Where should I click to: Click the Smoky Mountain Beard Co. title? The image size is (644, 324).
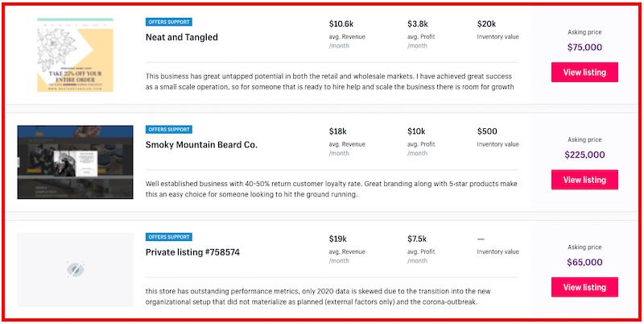click(x=201, y=145)
